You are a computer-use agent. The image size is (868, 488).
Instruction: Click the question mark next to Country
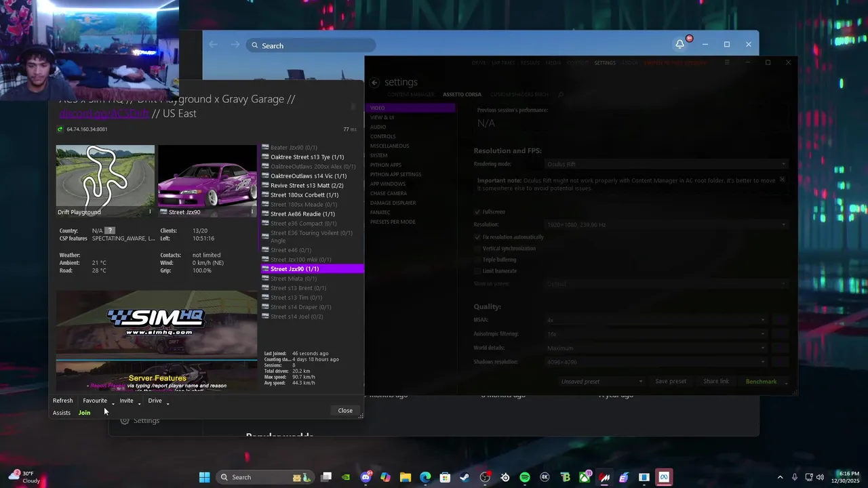[x=110, y=230]
